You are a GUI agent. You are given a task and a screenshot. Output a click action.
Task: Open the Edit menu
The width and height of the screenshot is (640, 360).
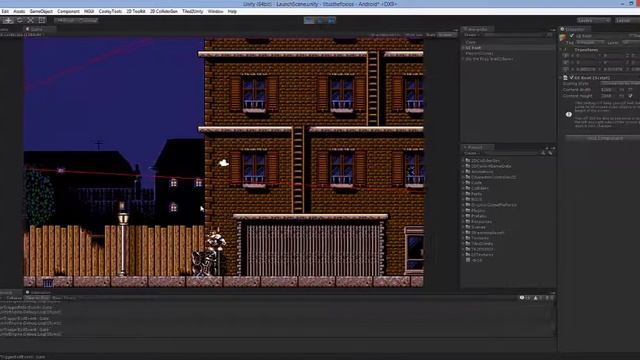[x=5, y=11]
